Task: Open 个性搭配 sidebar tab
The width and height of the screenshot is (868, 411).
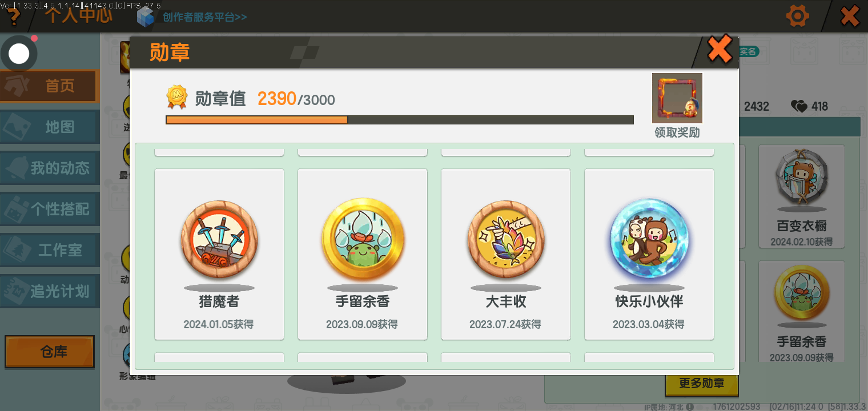Action: click(50, 209)
